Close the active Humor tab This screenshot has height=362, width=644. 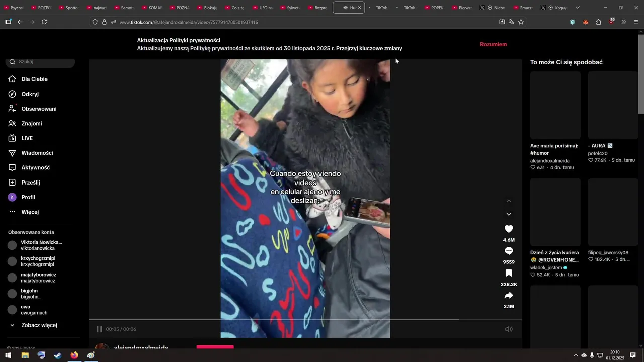pyautogui.click(x=359, y=8)
